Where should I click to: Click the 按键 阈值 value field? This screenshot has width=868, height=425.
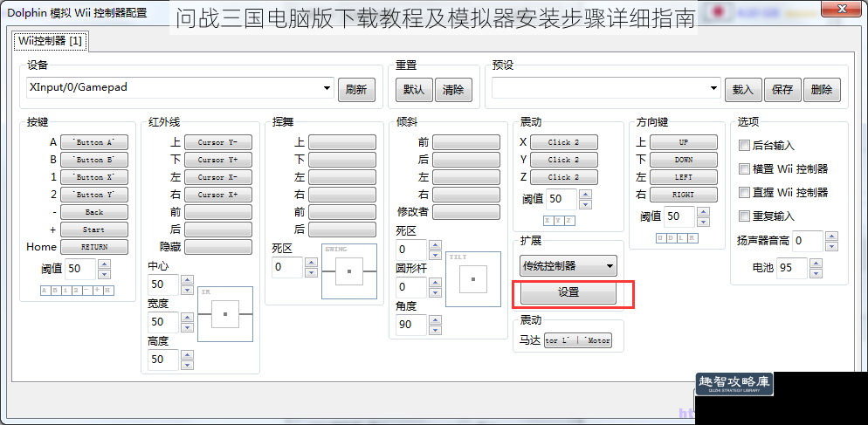(80, 269)
